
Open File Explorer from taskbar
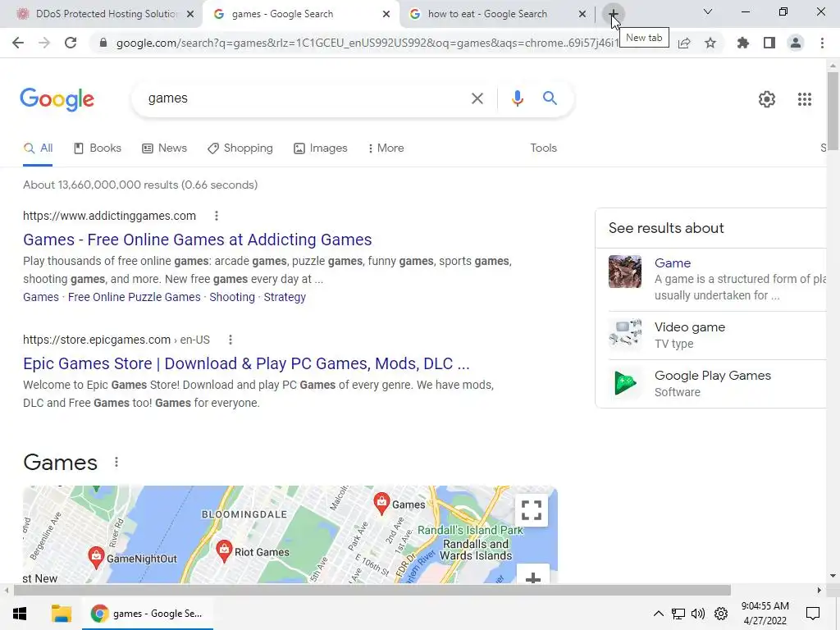pyautogui.click(x=61, y=614)
